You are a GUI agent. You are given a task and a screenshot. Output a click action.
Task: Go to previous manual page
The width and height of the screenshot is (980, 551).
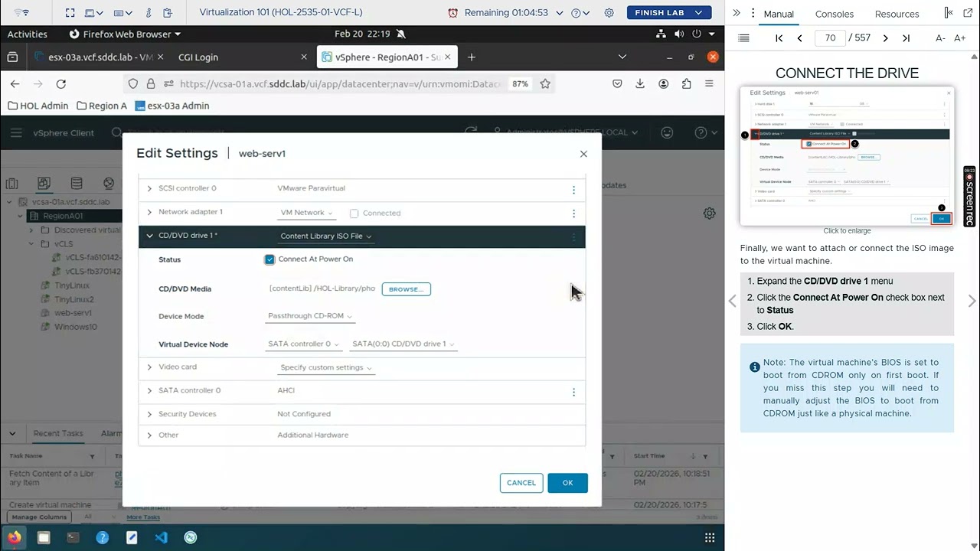(799, 37)
